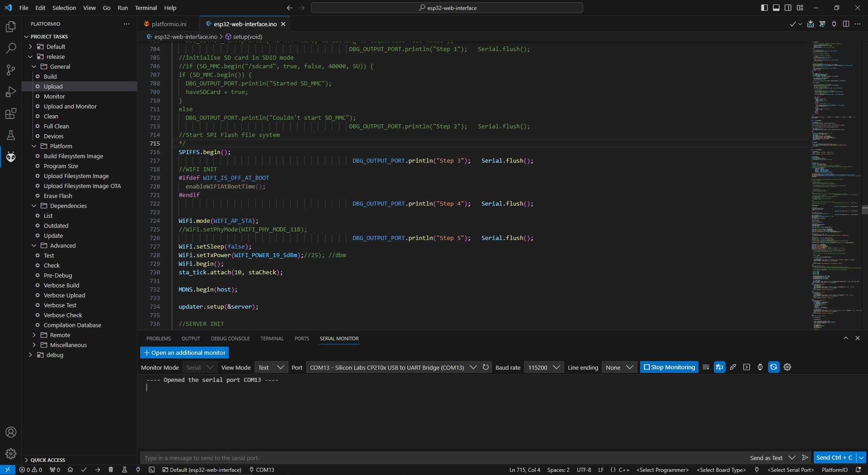Click the PlatformIO Home icon in status bar
868x475 pixels.
(70, 470)
